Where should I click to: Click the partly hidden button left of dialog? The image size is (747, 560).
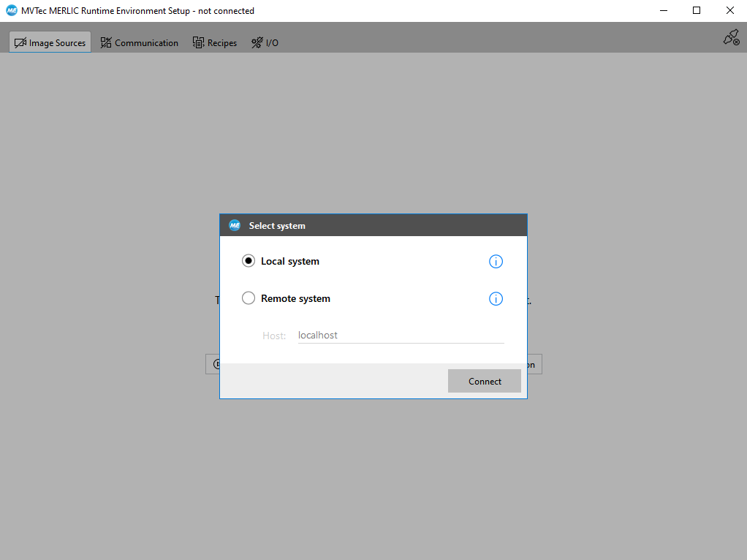pos(213,364)
